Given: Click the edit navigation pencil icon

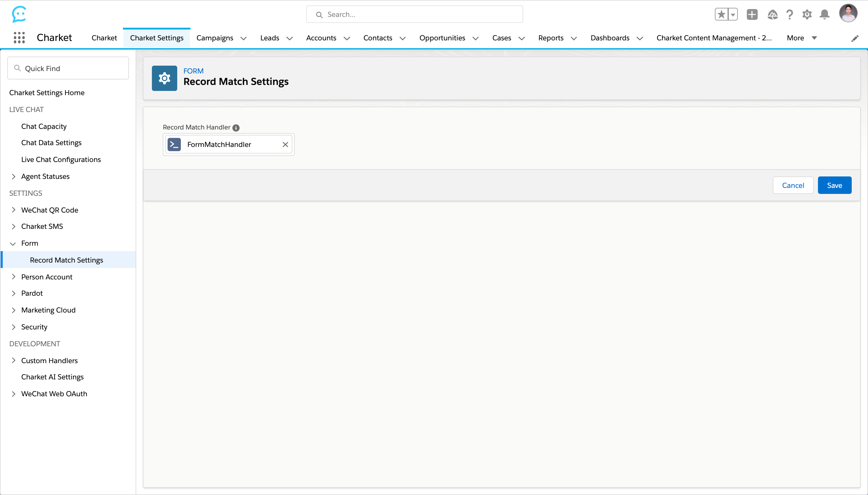Looking at the screenshot, I should point(855,38).
